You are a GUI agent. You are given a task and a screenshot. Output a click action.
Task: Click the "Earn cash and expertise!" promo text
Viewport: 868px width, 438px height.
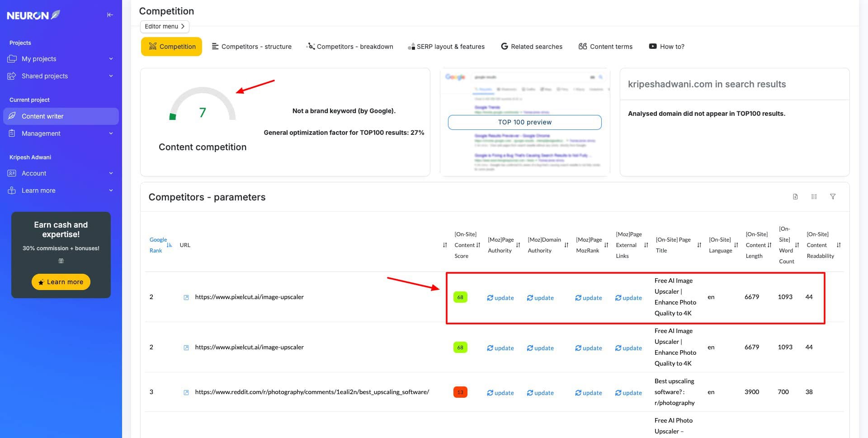61,229
